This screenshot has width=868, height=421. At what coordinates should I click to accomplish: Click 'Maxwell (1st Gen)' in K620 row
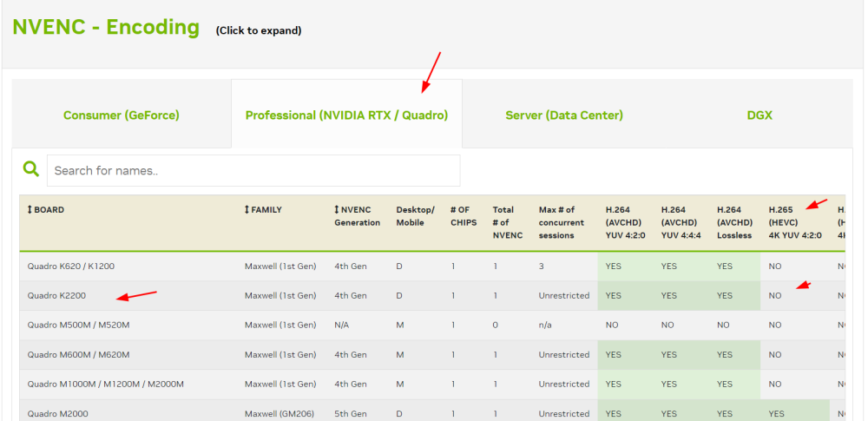coord(280,266)
